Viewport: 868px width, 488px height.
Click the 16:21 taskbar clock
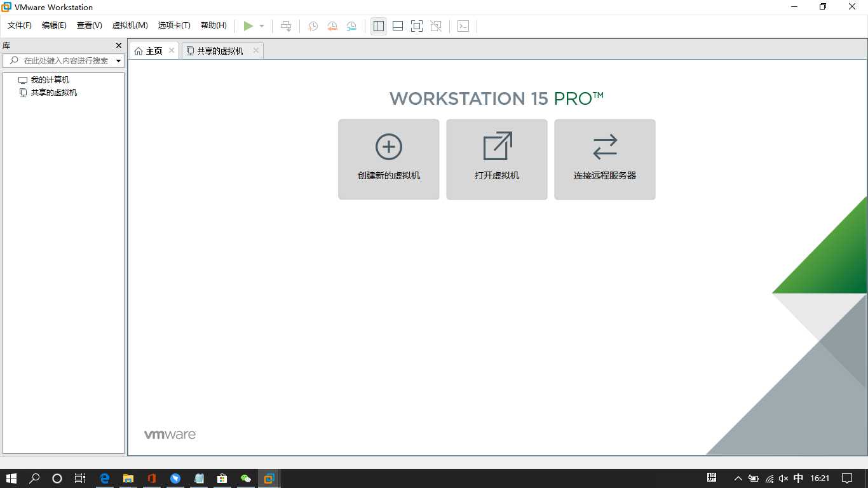[x=820, y=478]
